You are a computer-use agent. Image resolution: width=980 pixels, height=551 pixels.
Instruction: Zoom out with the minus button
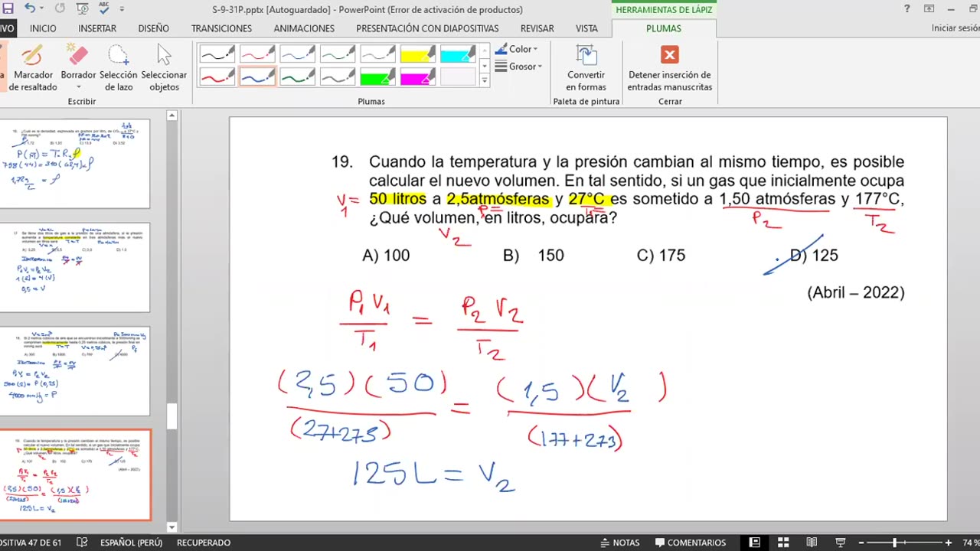pos(861,543)
